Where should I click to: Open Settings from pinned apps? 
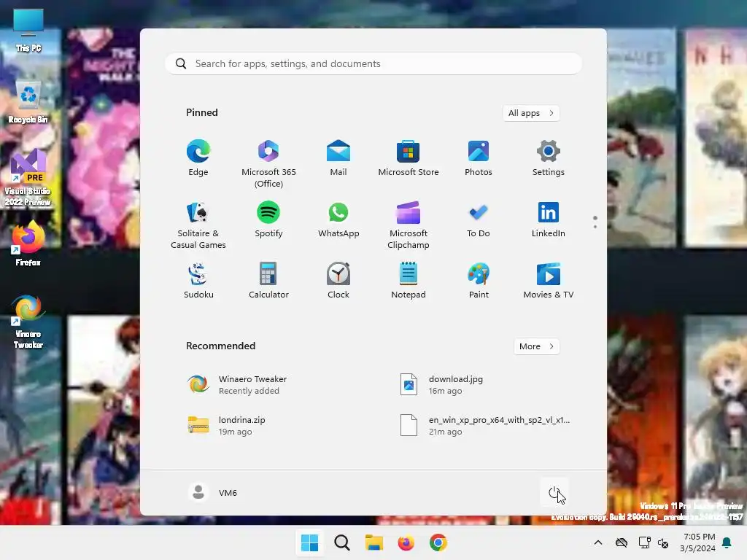(x=549, y=158)
